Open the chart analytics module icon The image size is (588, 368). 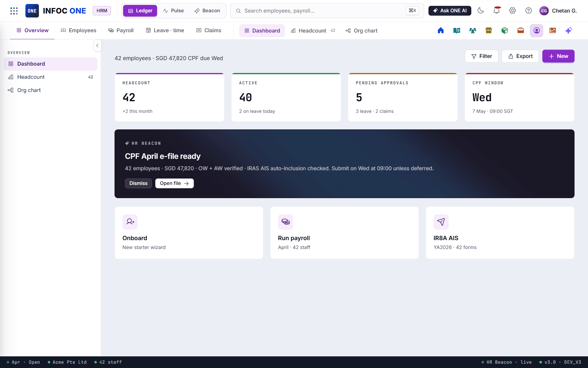tap(553, 30)
